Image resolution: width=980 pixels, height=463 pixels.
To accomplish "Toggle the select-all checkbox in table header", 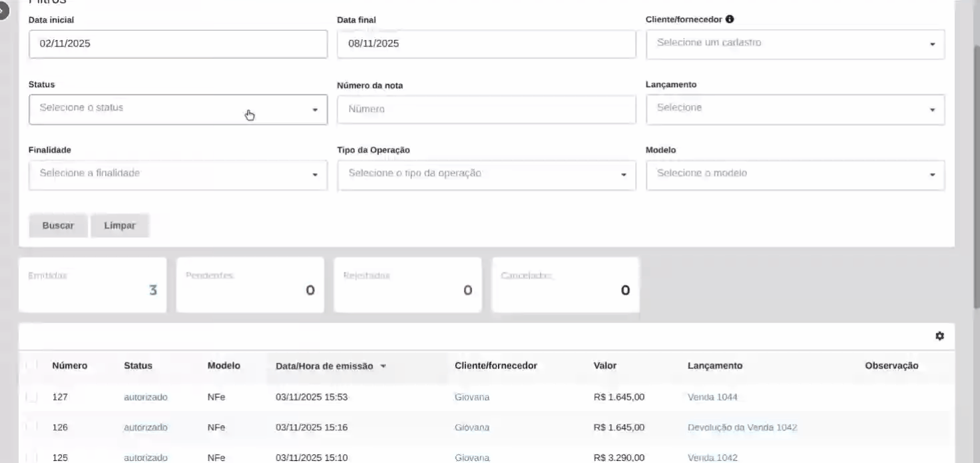I will 31,366.
